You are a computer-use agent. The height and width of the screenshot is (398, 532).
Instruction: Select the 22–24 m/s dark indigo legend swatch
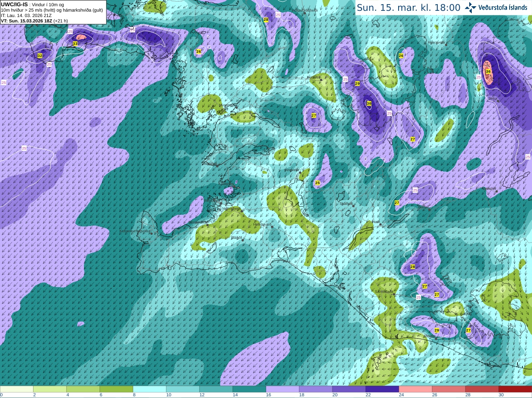point(382,389)
